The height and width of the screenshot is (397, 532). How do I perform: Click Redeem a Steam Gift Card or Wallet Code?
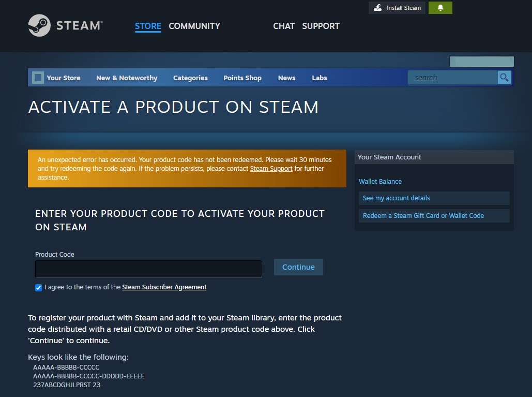423,215
